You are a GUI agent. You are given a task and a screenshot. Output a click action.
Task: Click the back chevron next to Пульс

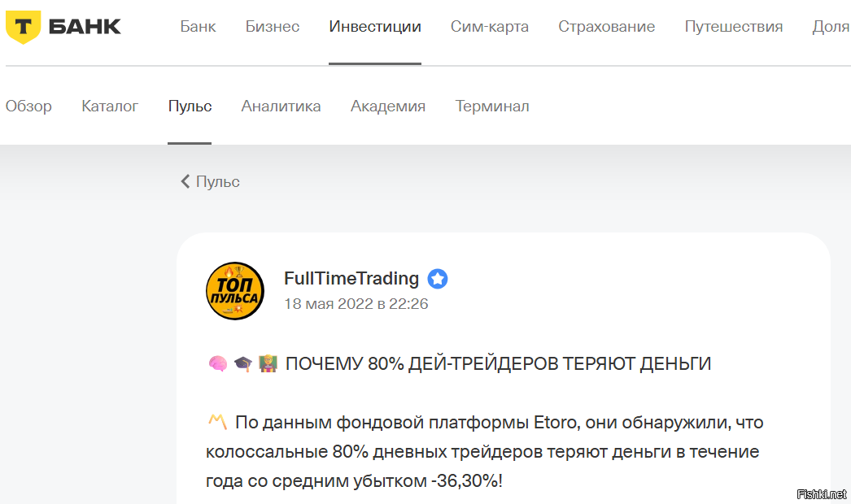185,181
